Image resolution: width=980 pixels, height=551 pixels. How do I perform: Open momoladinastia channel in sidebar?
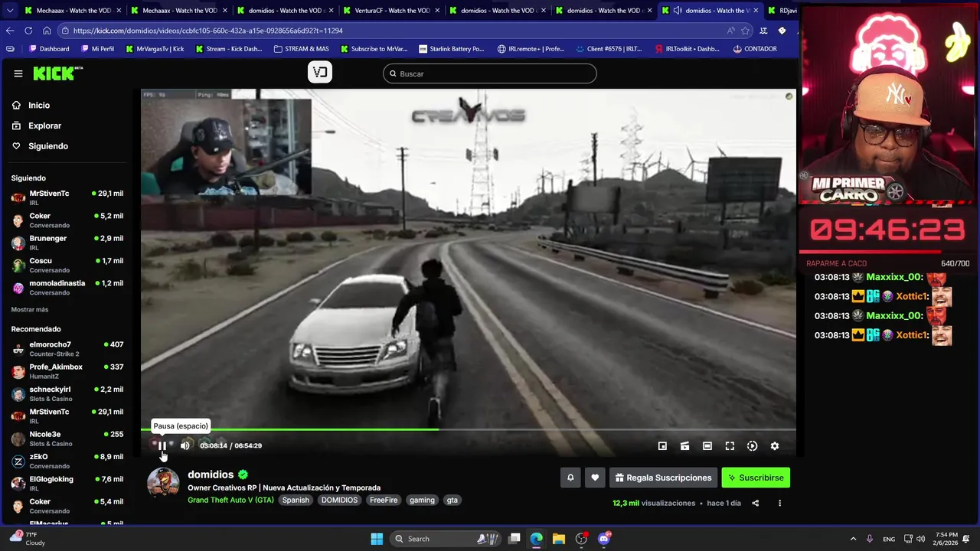click(67, 288)
